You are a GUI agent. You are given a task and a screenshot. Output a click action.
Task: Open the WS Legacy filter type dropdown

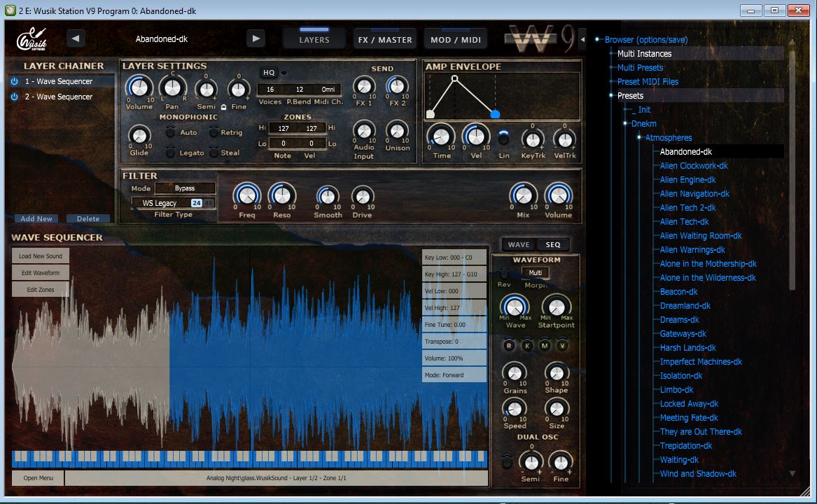point(160,203)
